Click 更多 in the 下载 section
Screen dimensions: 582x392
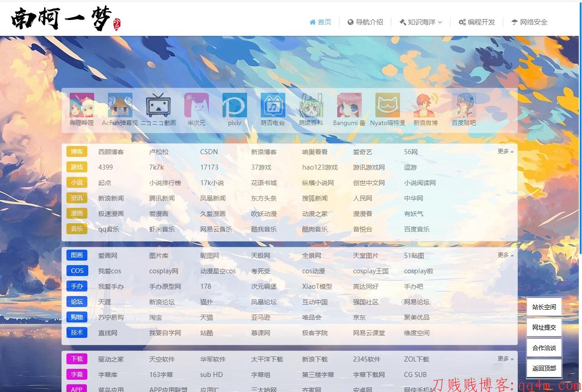coord(506,359)
